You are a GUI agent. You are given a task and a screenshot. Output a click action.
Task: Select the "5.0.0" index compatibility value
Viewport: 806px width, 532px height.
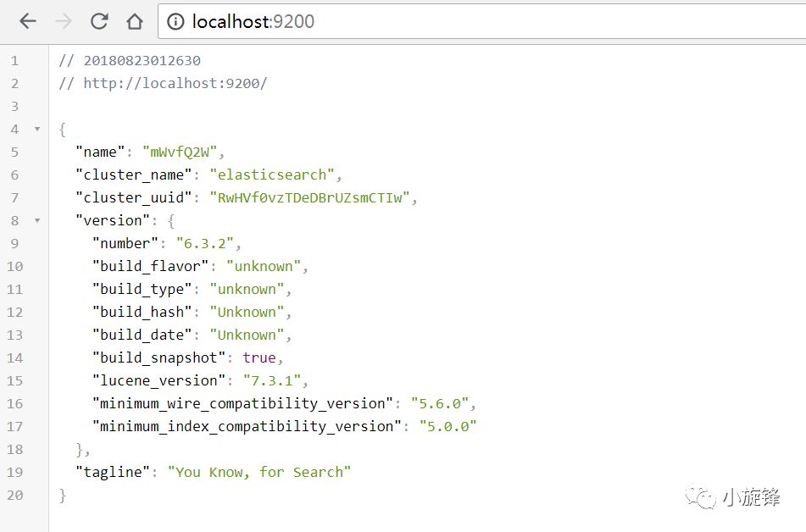(448, 427)
